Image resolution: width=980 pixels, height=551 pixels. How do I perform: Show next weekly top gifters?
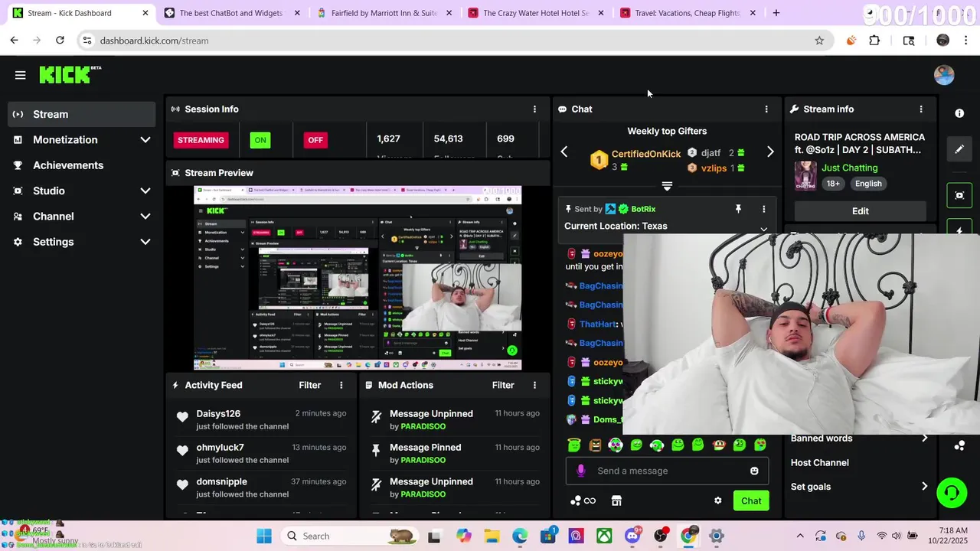pos(770,152)
